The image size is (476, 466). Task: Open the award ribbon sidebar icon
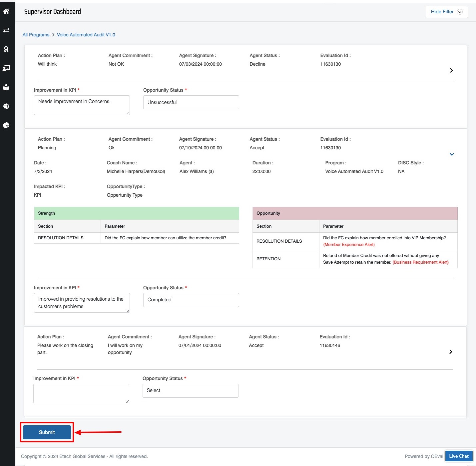(x=6, y=49)
